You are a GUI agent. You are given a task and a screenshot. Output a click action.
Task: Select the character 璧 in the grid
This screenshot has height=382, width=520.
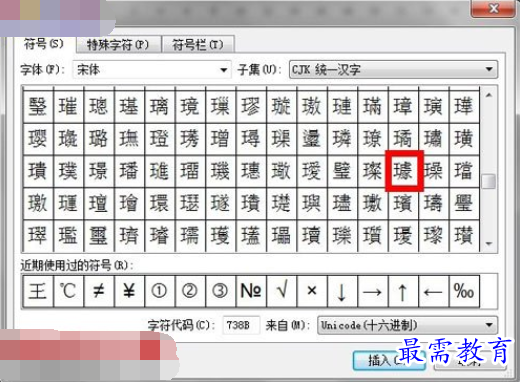(x=342, y=170)
